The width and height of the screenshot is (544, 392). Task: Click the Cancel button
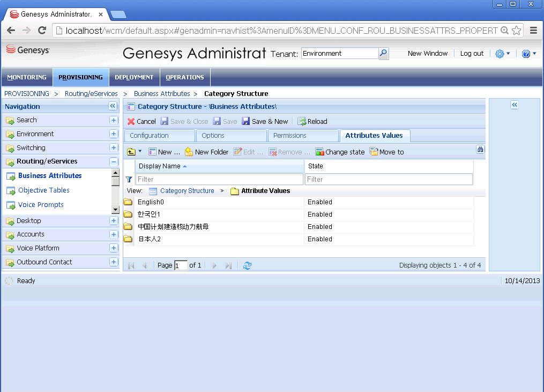(x=141, y=121)
